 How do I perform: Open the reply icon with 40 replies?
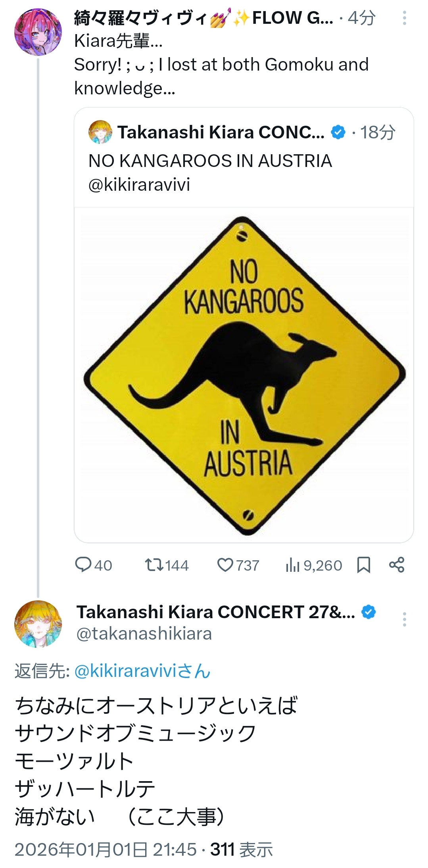[83, 565]
